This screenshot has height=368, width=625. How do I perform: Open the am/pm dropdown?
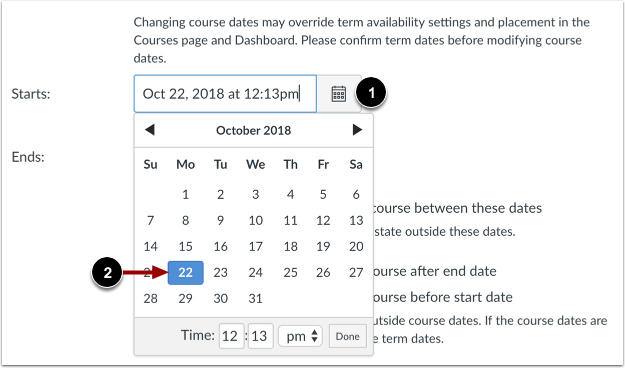[x=300, y=336]
